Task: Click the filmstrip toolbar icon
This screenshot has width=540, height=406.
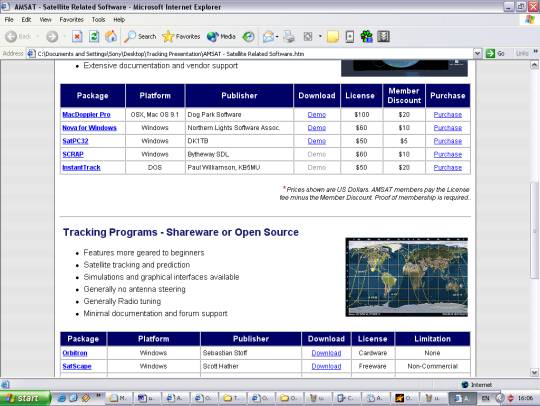Action: coord(383,37)
